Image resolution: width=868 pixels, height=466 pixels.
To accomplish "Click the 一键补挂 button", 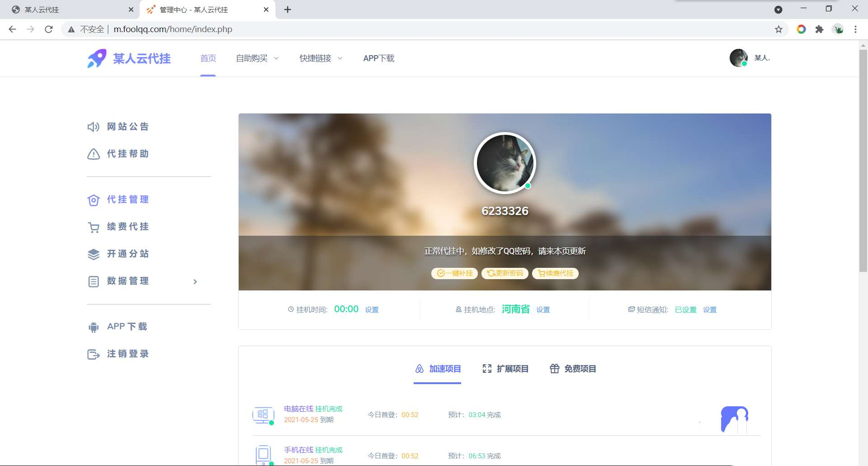I will [454, 273].
